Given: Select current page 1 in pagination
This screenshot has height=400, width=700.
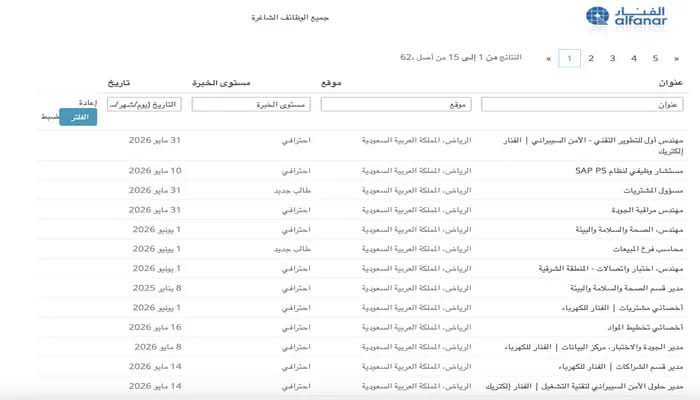Looking at the screenshot, I should (x=569, y=58).
